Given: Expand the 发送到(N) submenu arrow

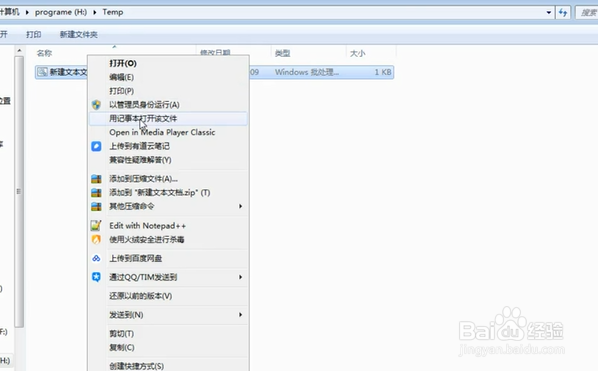Looking at the screenshot, I should (x=240, y=315).
